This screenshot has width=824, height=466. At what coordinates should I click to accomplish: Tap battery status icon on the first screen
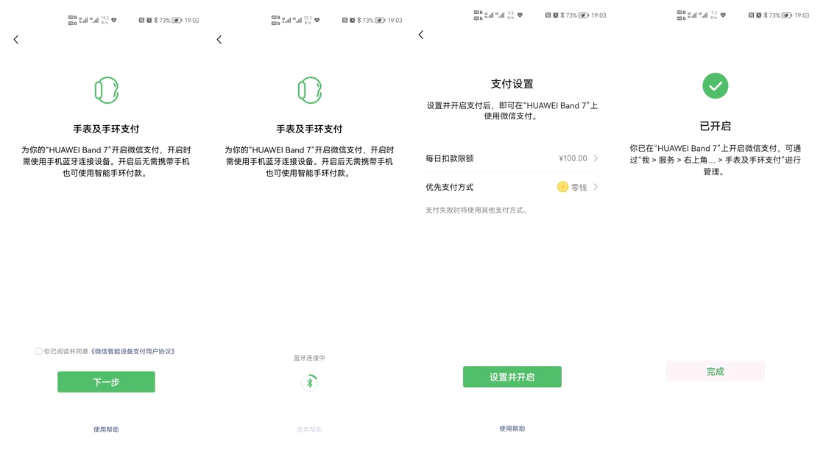point(177,20)
